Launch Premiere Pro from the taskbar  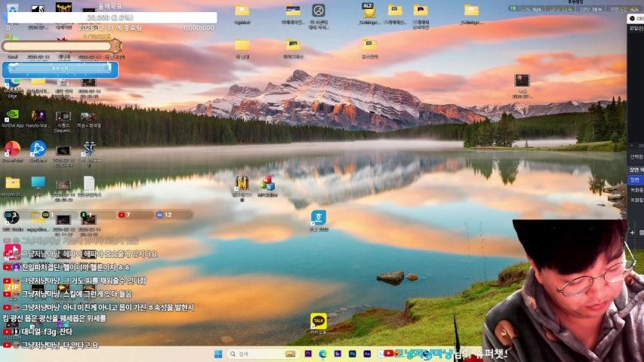pyautogui.click(x=308, y=354)
